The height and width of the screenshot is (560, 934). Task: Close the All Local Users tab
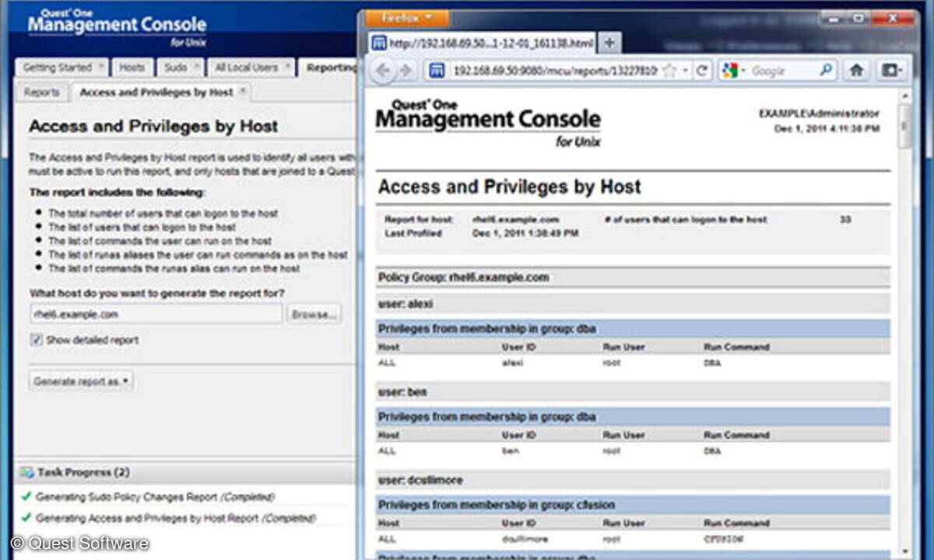[x=287, y=68]
